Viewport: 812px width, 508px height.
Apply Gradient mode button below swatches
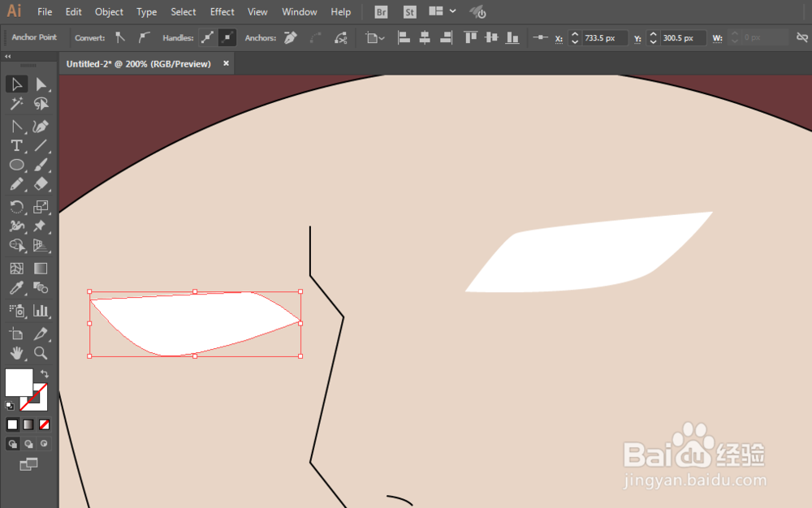click(28, 424)
